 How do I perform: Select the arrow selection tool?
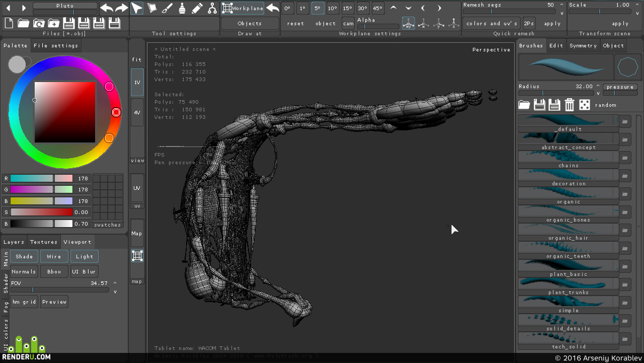137,8
